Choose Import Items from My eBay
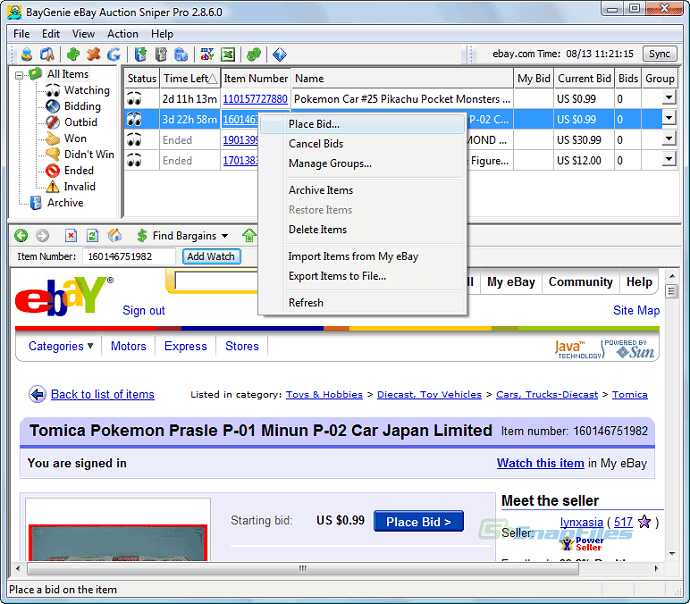The image size is (690, 604). (363, 256)
